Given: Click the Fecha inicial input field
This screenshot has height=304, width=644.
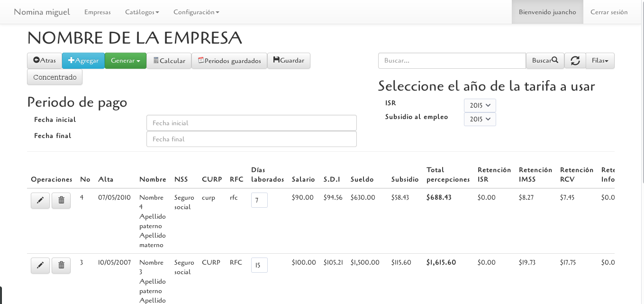Looking at the screenshot, I should tap(252, 123).
